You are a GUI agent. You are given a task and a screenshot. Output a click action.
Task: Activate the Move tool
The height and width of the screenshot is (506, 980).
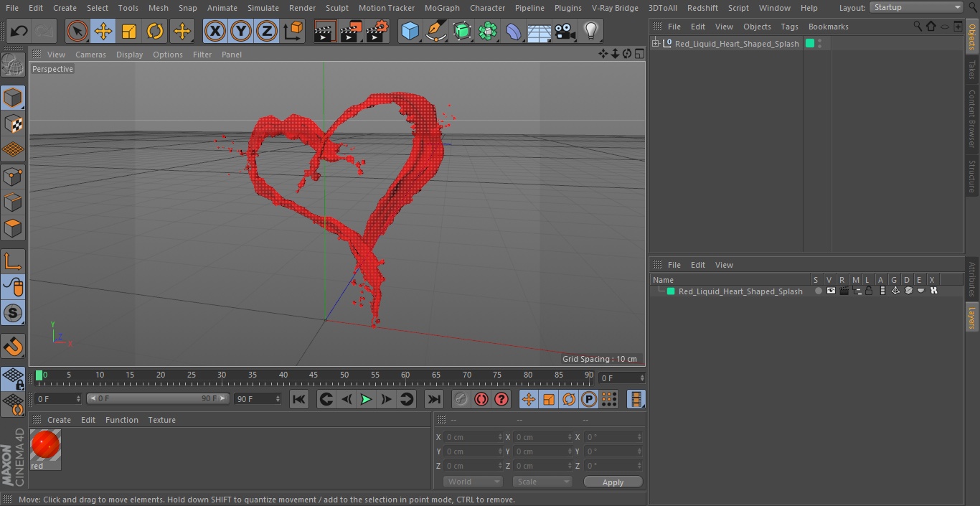tap(103, 31)
